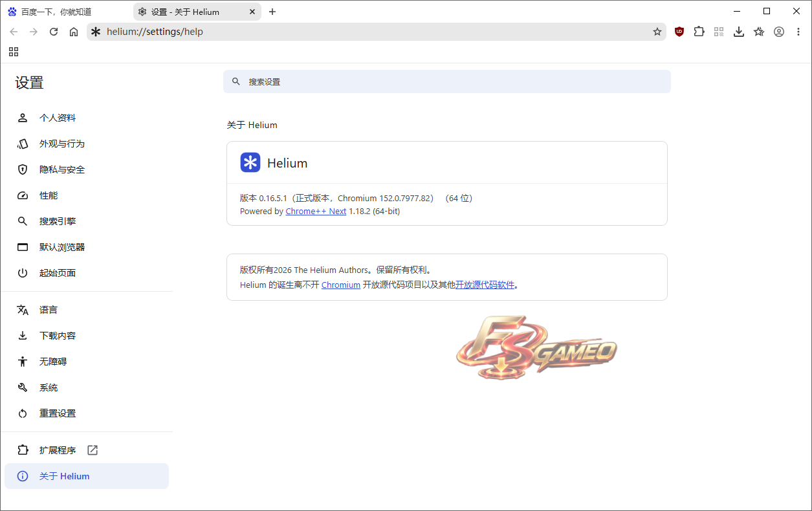
Task: Open 系统 settings section
Action: 87,387
